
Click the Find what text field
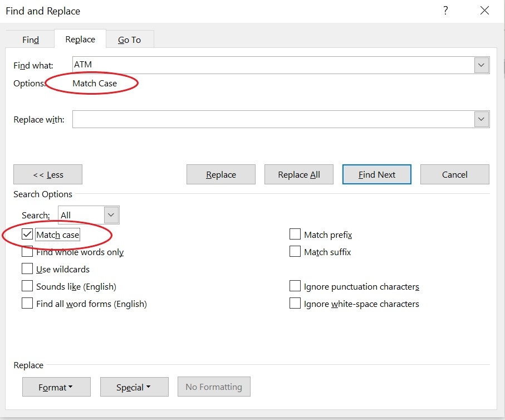tap(273, 65)
